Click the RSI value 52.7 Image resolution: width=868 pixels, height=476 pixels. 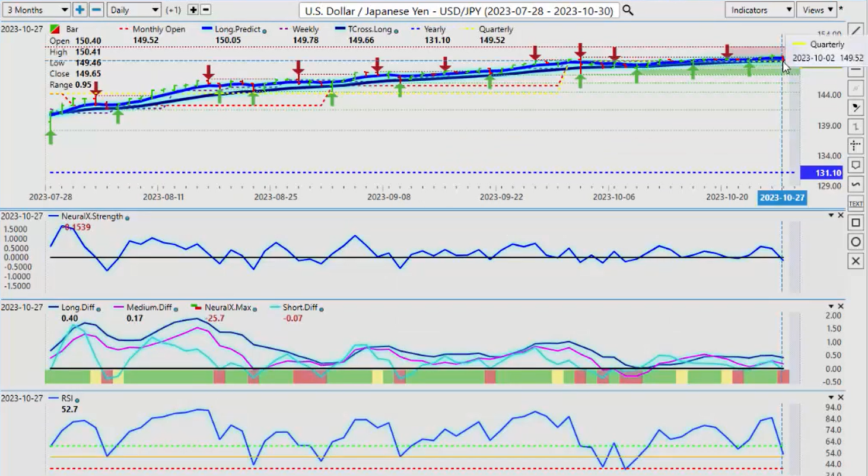69,409
